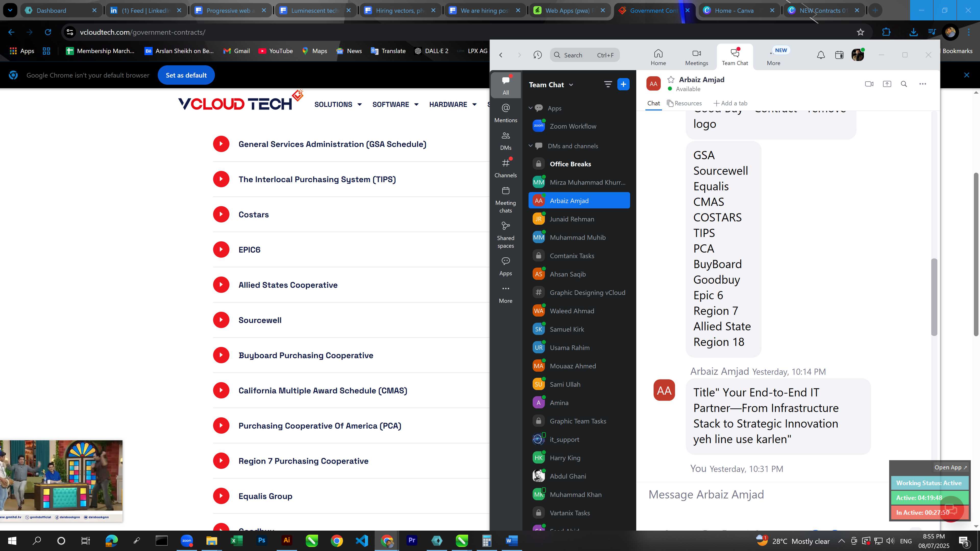Collapse the DMs and channels section

pyautogui.click(x=530, y=146)
